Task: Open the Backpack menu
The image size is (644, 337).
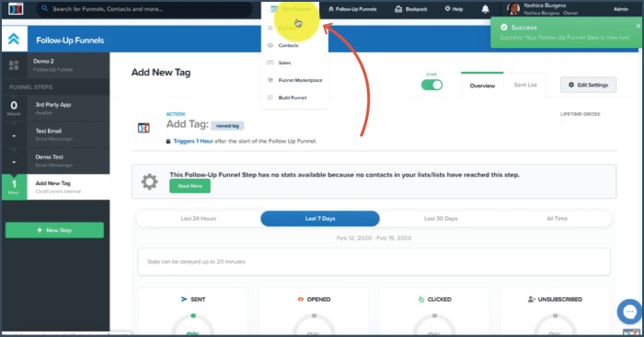Action: click(x=410, y=9)
